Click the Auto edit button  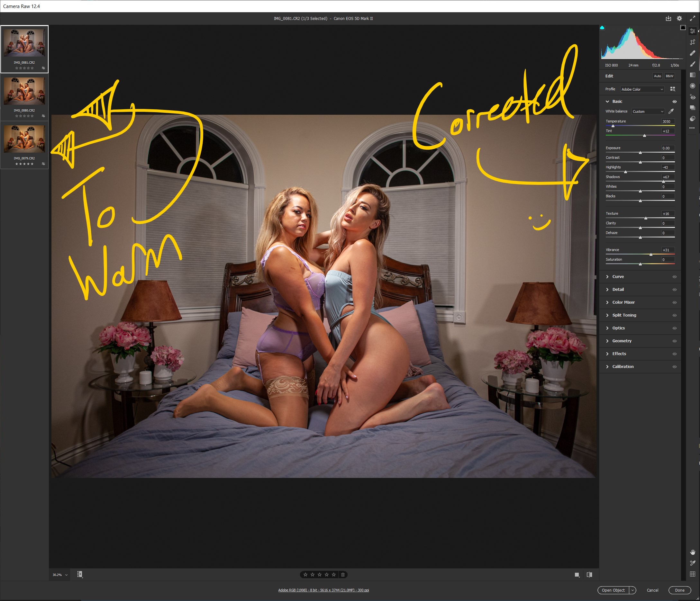657,76
